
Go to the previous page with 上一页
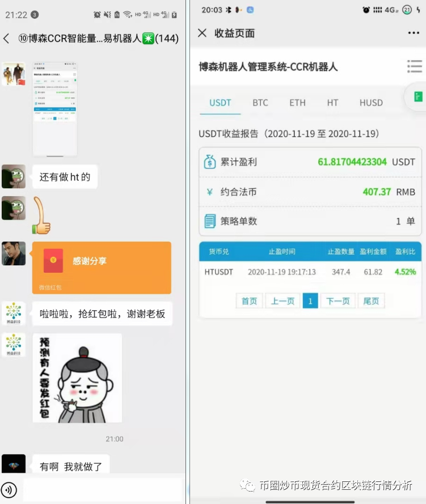pyautogui.click(x=282, y=301)
